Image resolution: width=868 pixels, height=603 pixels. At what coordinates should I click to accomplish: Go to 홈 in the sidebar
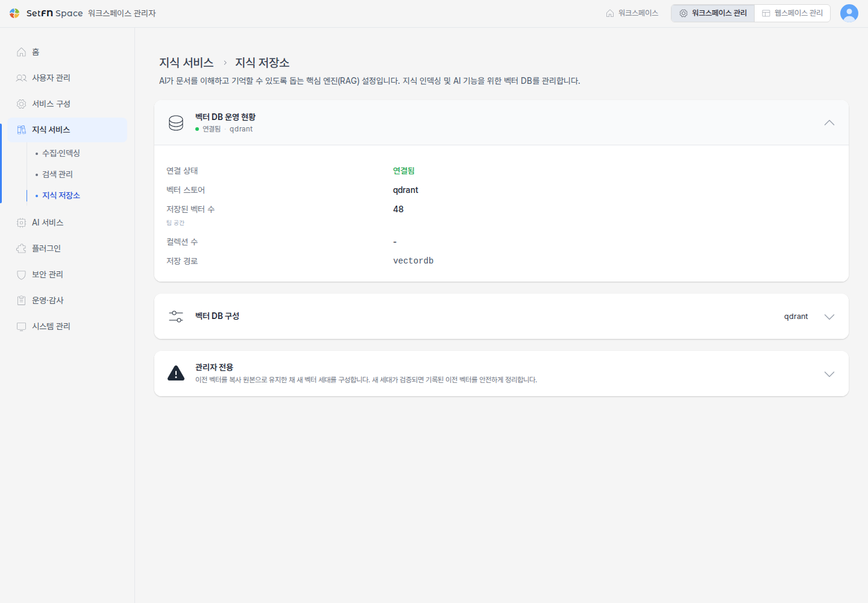click(68, 52)
